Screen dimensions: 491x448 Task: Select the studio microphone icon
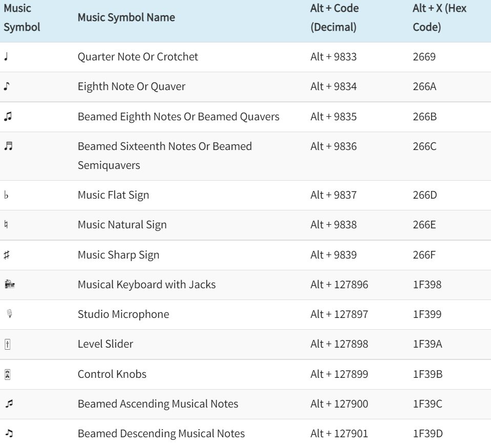pos(9,314)
